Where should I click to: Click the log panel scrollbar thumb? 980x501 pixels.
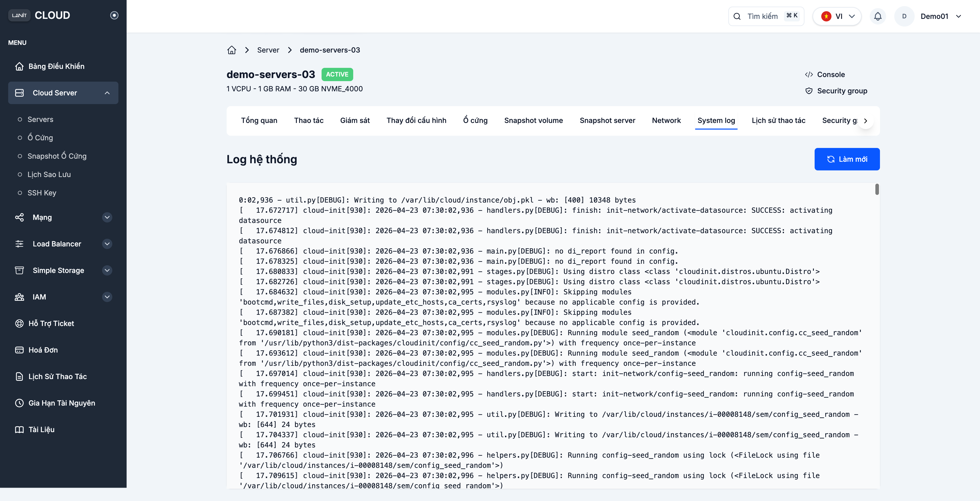(877, 189)
